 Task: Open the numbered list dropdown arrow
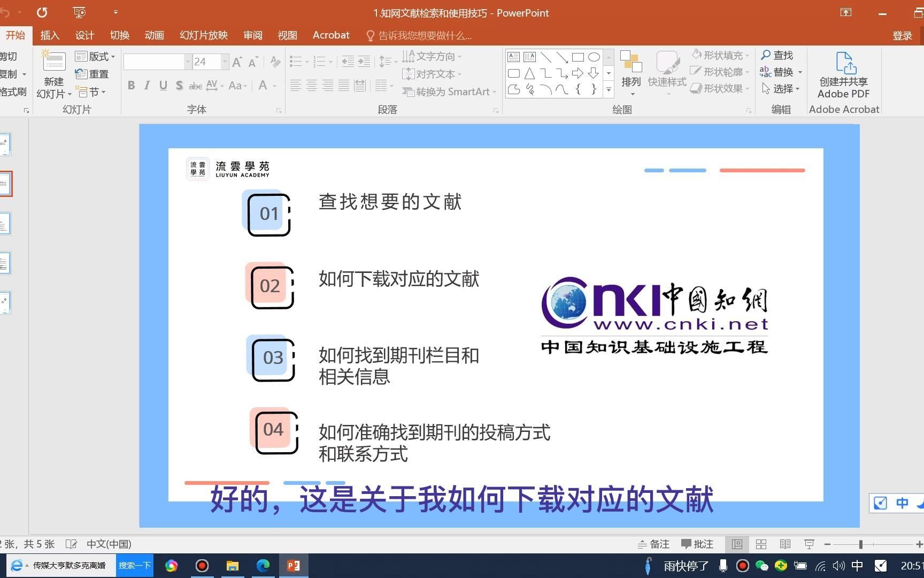click(331, 62)
